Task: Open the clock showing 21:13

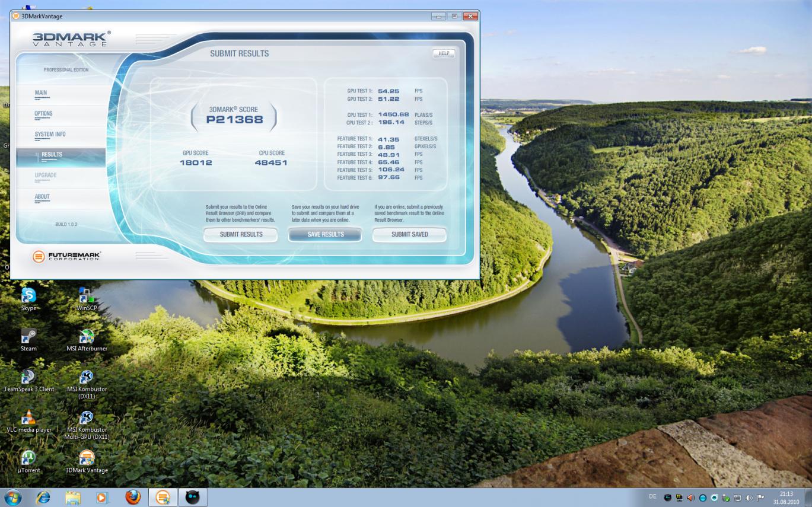Action: click(x=786, y=498)
